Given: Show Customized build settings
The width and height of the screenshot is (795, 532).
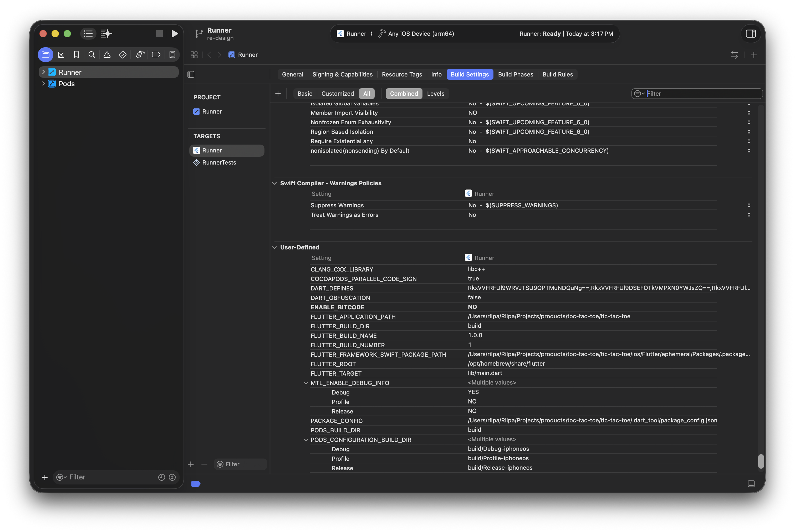Looking at the screenshot, I should [x=337, y=94].
